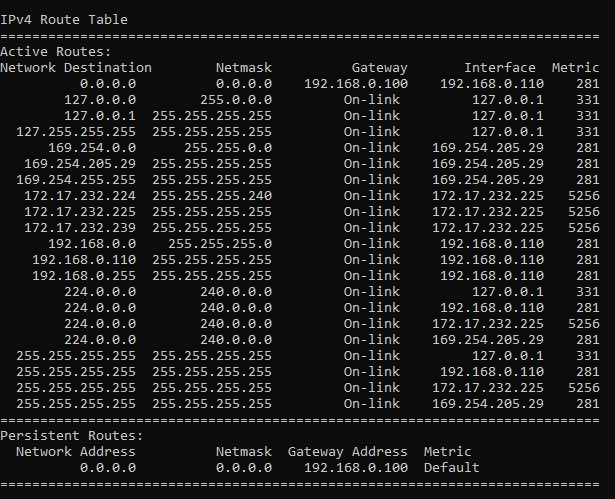This screenshot has height=499, width=615.
Task: Click gateway 192.168.0.100 in the Active Routes default row
Action: point(356,84)
